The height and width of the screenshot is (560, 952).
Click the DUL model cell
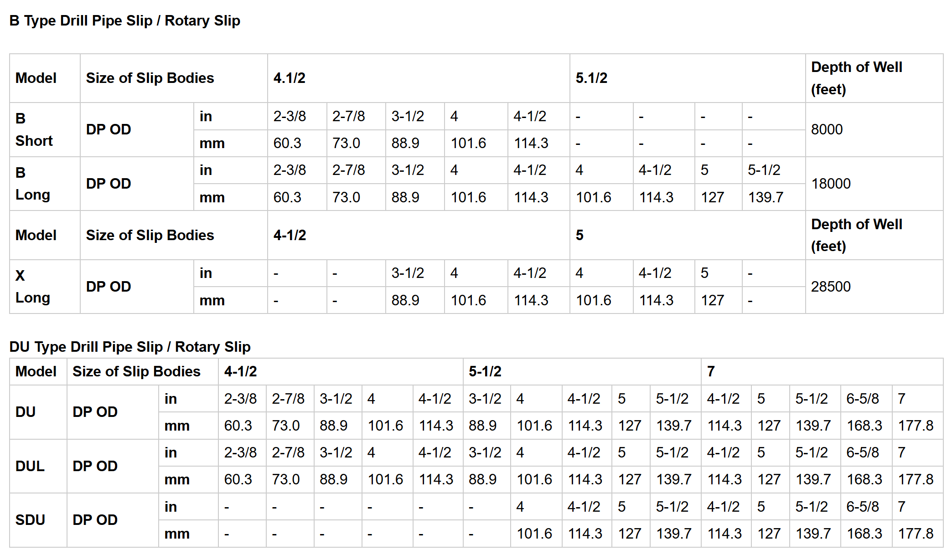click(x=30, y=466)
